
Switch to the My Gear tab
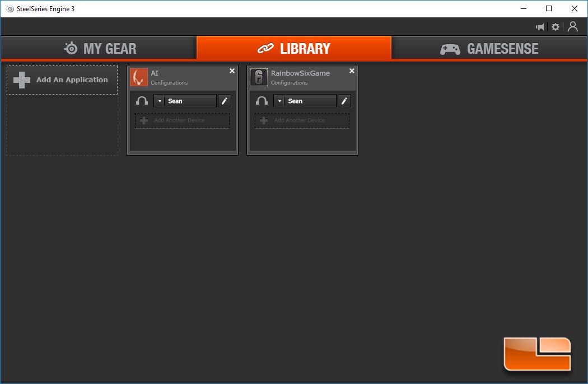tap(99, 48)
